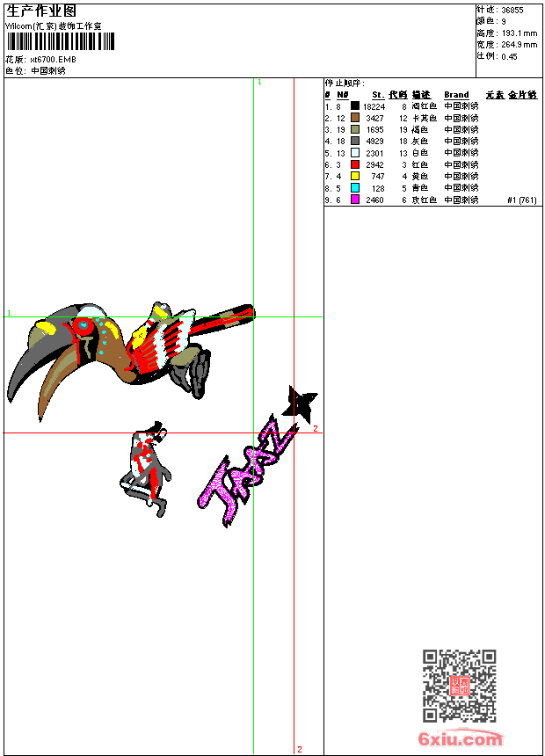
Task: Click the white swatch in row 5
Action: 355,152
